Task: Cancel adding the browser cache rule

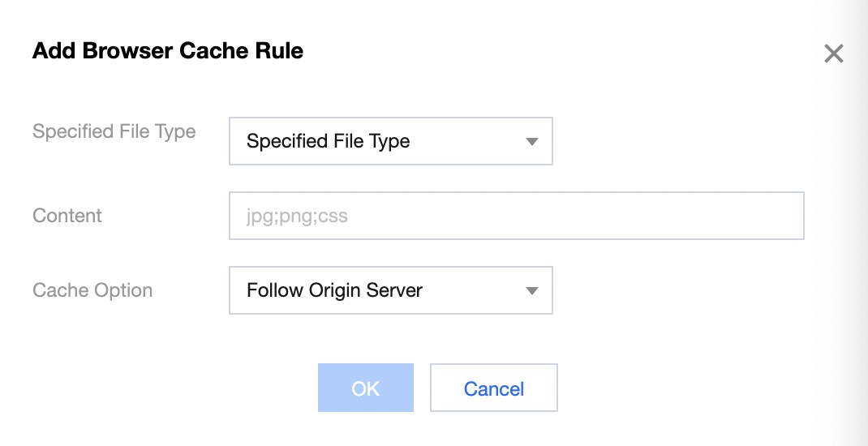Action: point(493,388)
